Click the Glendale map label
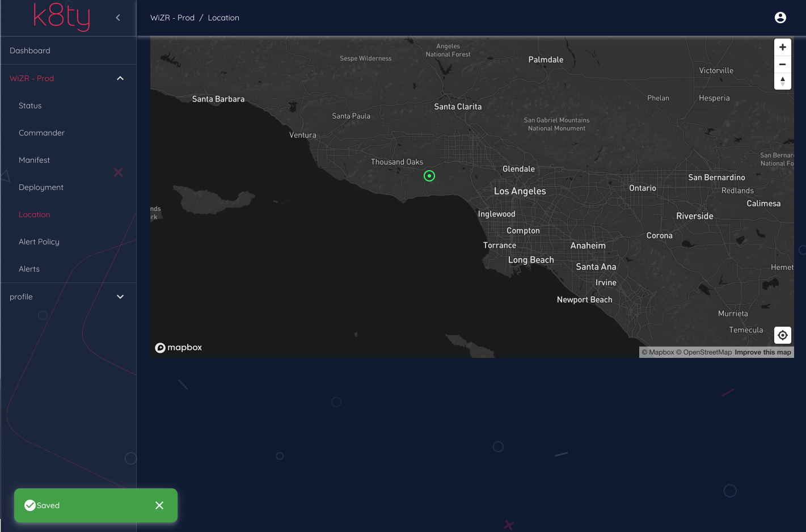The width and height of the screenshot is (806, 532). coord(519,169)
